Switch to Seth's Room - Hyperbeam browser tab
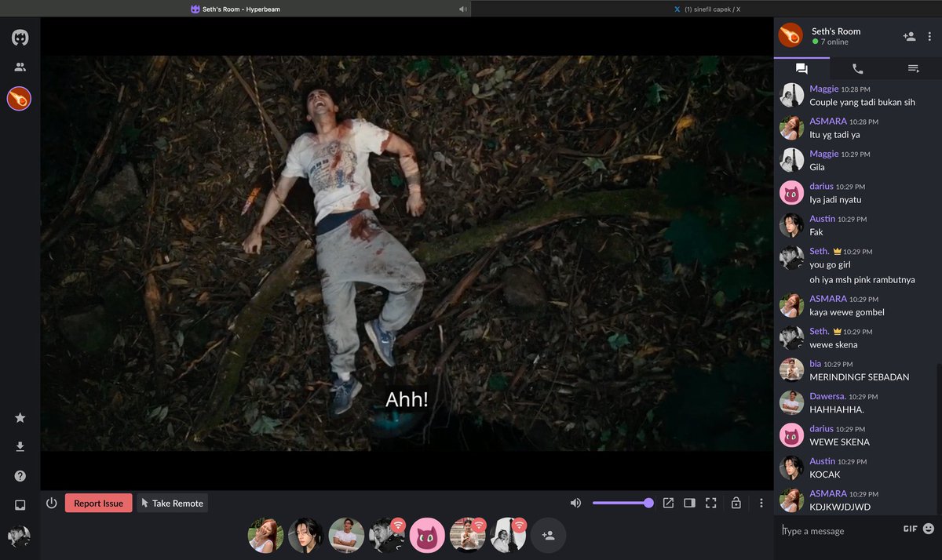Image resolution: width=942 pixels, height=560 pixels. 235,9
